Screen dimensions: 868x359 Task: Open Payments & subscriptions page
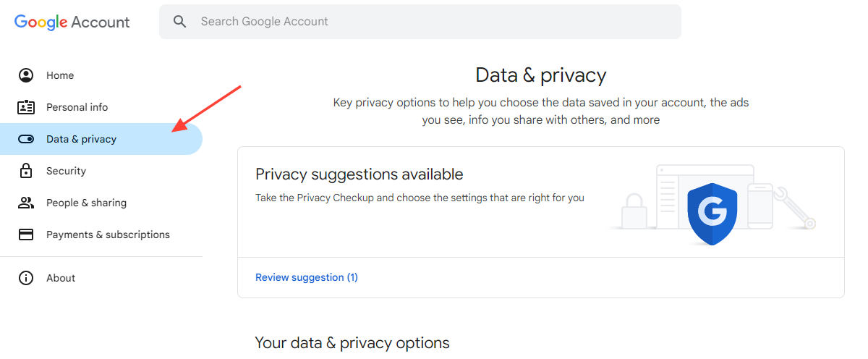[x=108, y=235]
